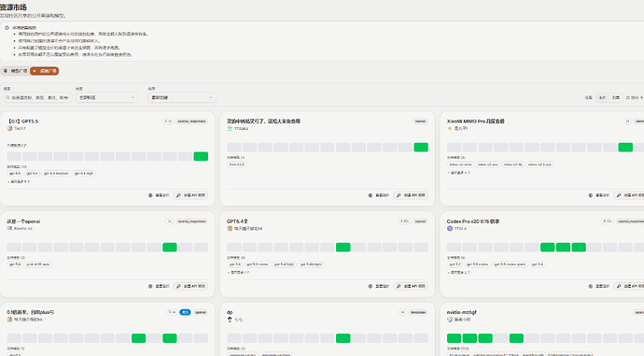
Task: Click the key icon in the GPT5.5 card
Action: 178,195
